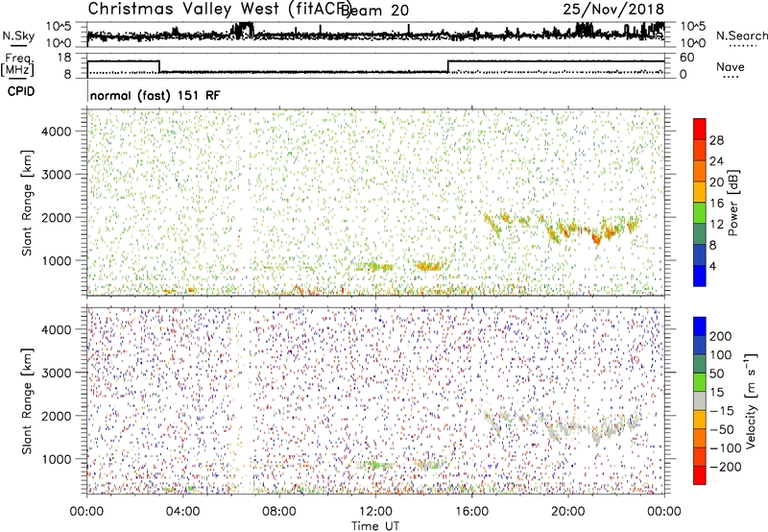Click the 'N.Sky' legend label
768x532 pixels.
[x=18, y=36]
